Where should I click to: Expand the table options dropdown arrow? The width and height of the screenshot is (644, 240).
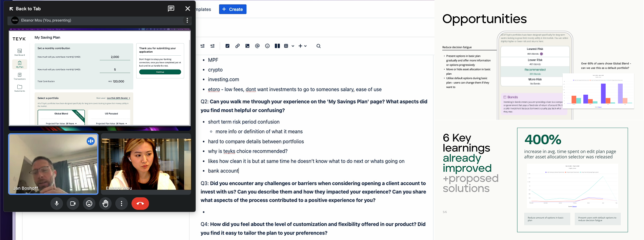click(293, 46)
